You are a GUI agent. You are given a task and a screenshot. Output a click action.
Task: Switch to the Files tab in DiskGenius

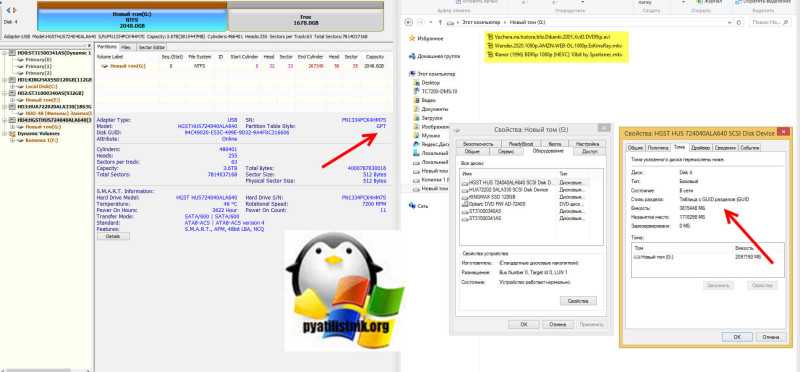(x=127, y=47)
